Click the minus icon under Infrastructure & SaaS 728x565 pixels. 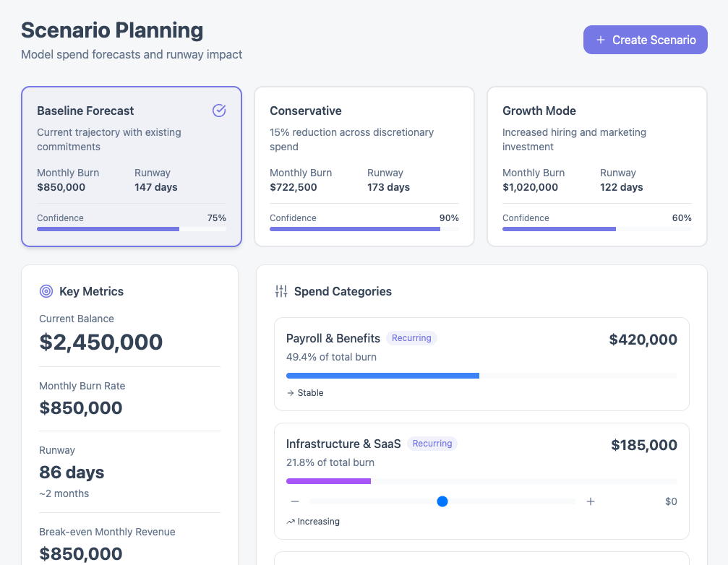click(295, 501)
